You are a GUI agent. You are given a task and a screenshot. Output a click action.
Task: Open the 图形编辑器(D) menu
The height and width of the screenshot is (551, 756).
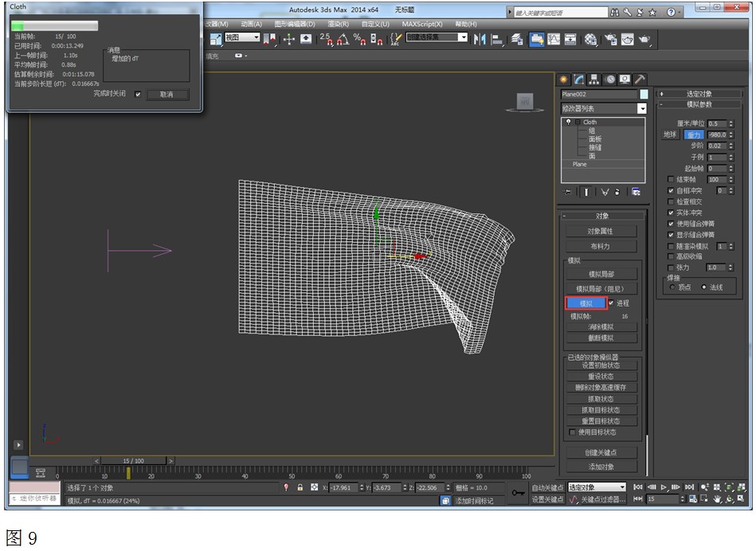pyautogui.click(x=294, y=24)
